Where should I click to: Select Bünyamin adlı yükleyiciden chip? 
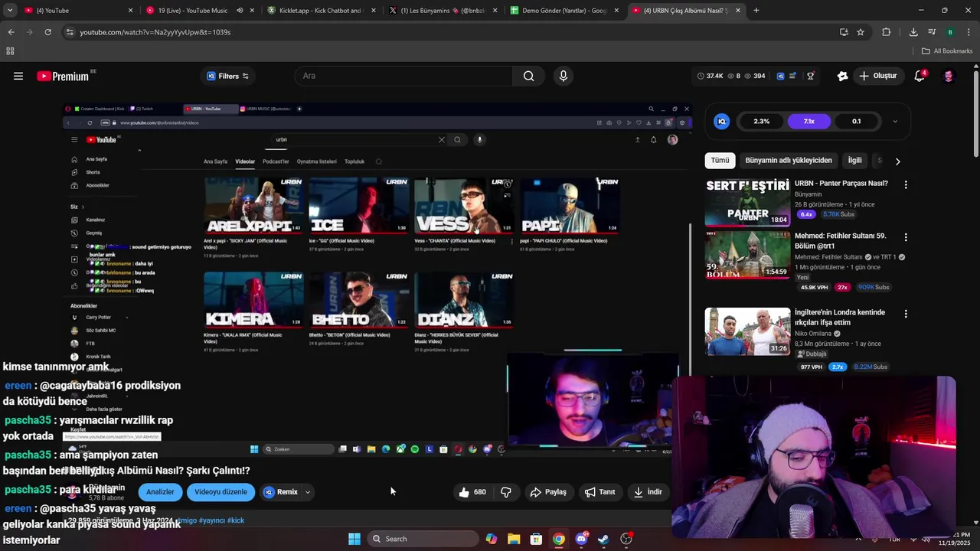[789, 161]
